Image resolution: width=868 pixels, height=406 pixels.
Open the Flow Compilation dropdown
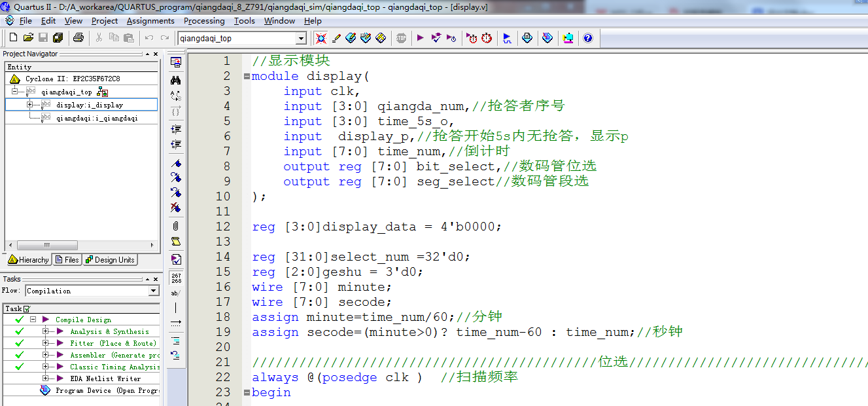(154, 291)
